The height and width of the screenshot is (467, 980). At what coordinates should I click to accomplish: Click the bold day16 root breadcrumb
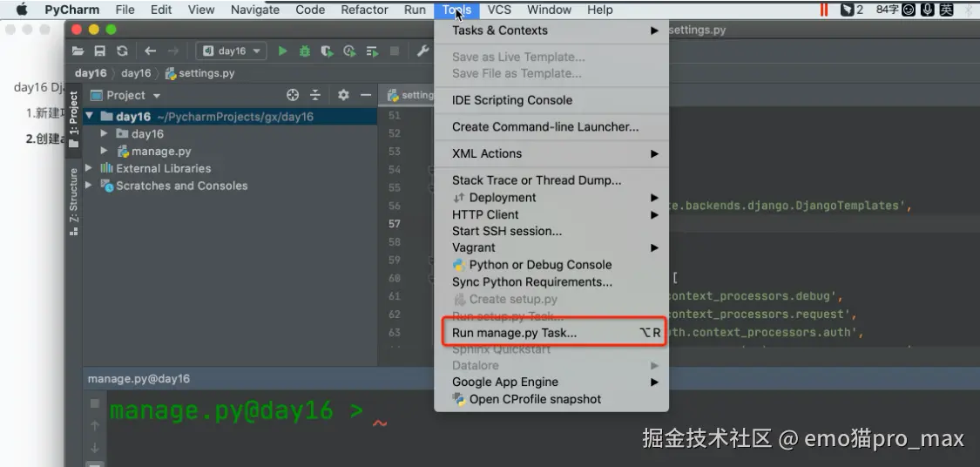[91, 73]
